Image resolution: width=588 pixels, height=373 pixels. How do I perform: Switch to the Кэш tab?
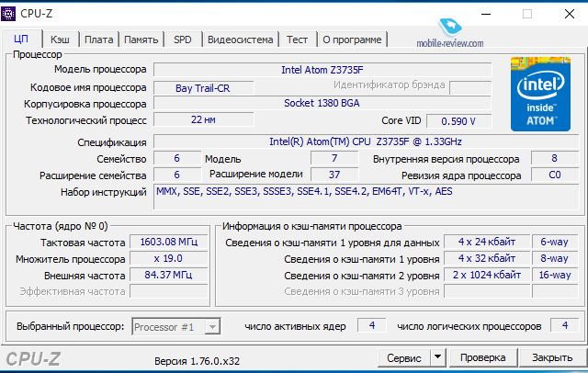pos(61,40)
